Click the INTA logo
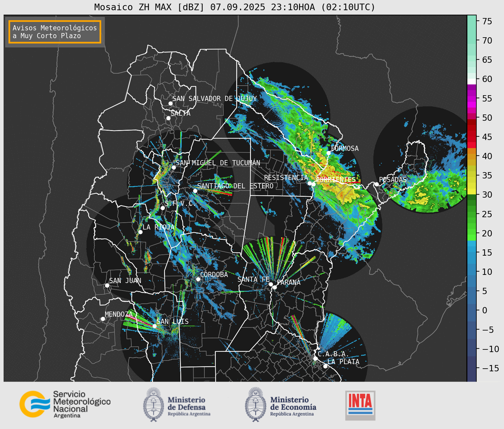Image resolution: width=504 pixels, height=429 pixels. [x=360, y=405]
